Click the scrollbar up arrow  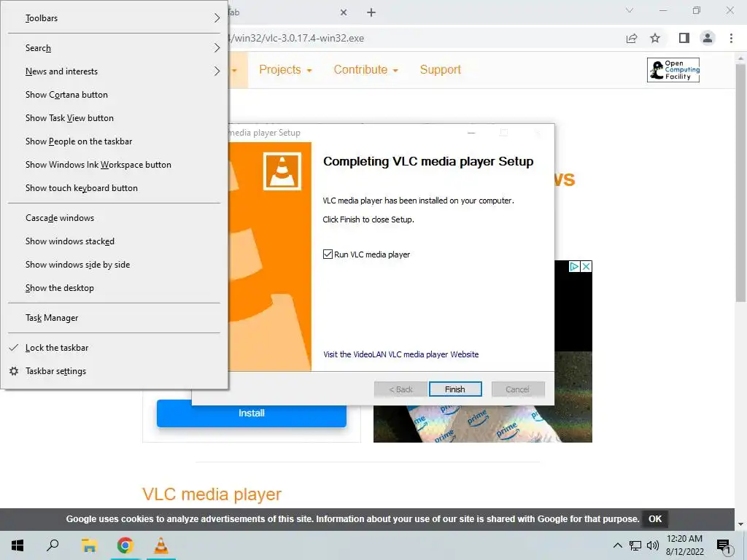pos(740,58)
